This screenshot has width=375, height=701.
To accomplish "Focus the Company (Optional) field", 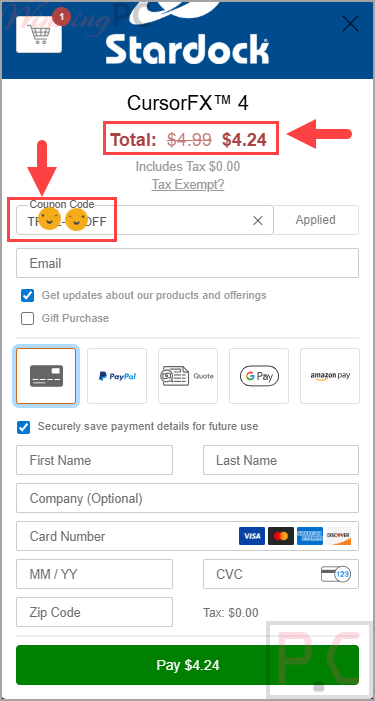I will pos(187,498).
